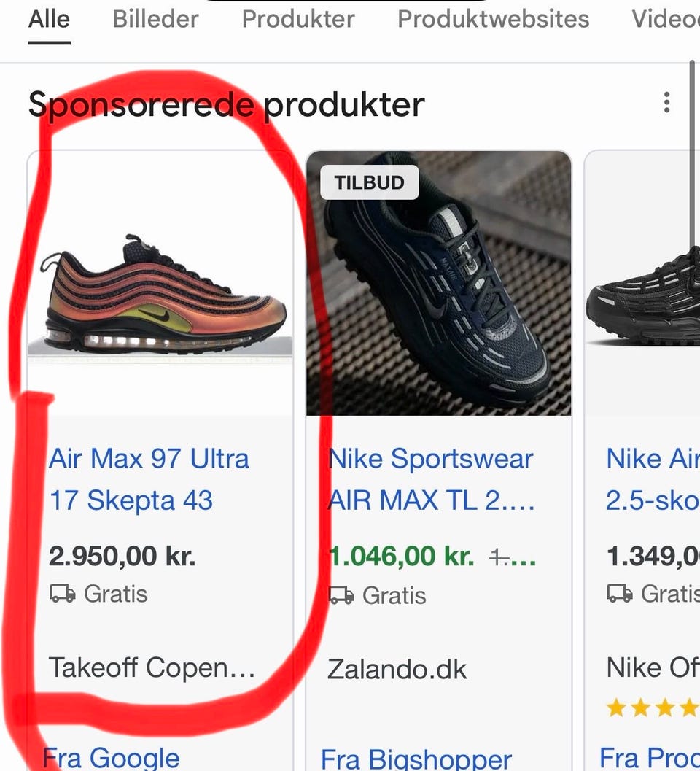Open the Alle search tab

(x=49, y=19)
